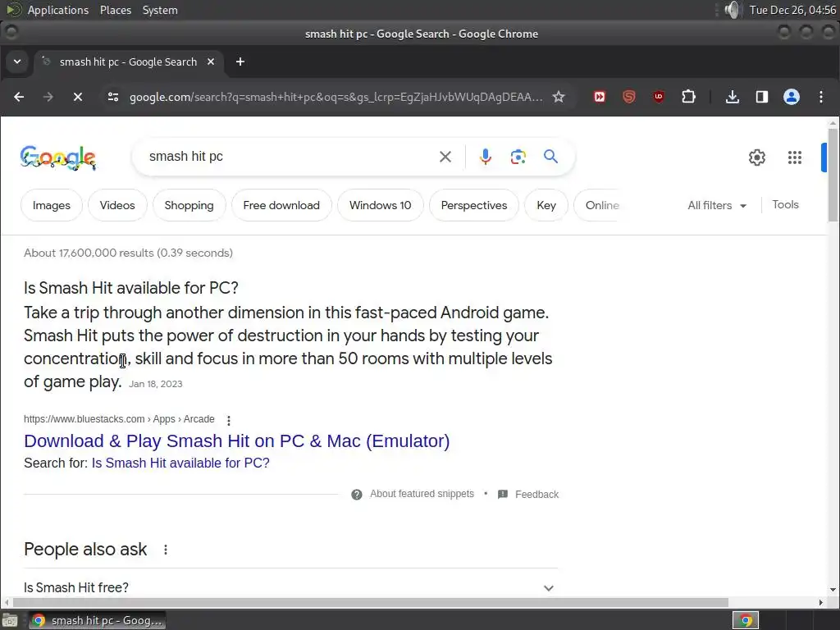This screenshot has height=630, width=840.
Task: Open Google quick settings gear
Action: coord(757,157)
